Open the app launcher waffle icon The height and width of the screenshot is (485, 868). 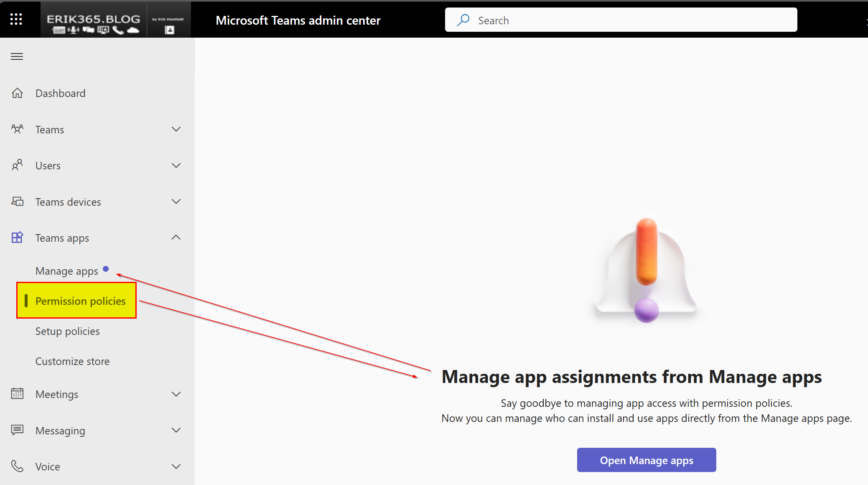pyautogui.click(x=16, y=19)
